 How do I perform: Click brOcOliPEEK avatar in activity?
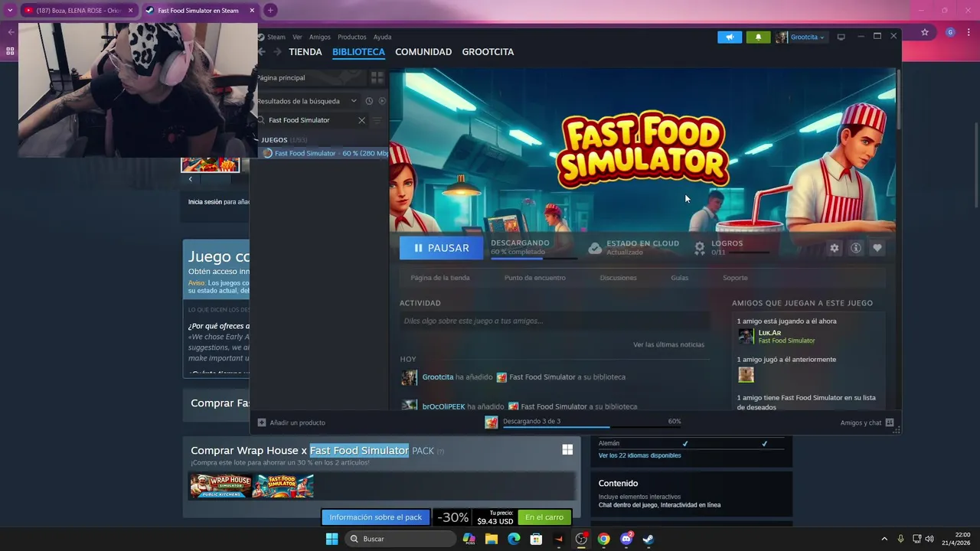click(410, 406)
